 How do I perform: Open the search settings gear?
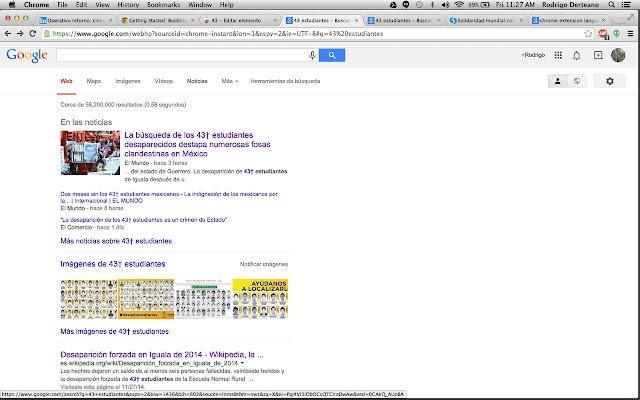pyautogui.click(x=609, y=81)
